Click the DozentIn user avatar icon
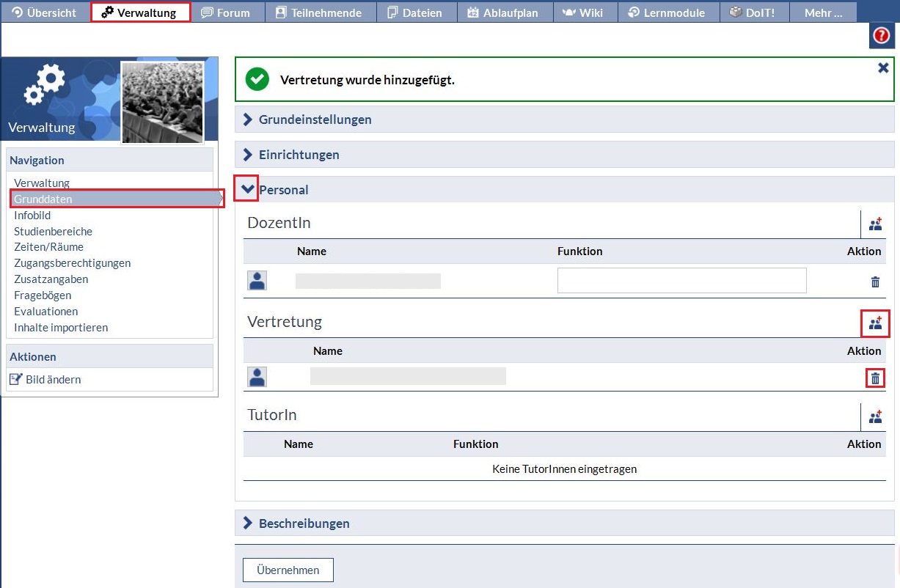Image resolution: width=900 pixels, height=588 pixels. pos(257,281)
